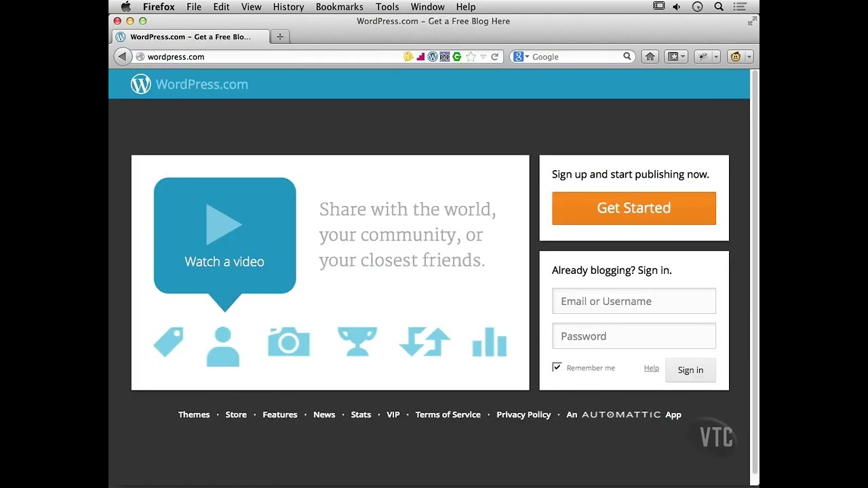Bookmark this page with the star icon
Viewport: 868px width, 488px height.
pyautogui.click(x=471, y=57)
